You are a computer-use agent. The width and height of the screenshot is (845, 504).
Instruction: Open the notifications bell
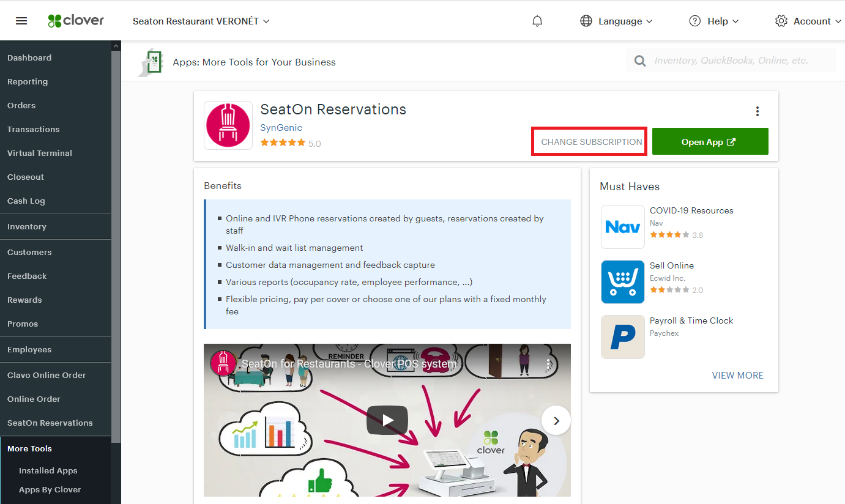click(x=537, y=21)
